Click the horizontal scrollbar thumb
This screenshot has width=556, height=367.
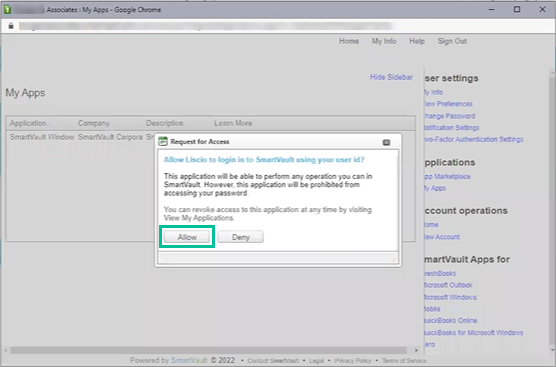[x=208, y=350]
